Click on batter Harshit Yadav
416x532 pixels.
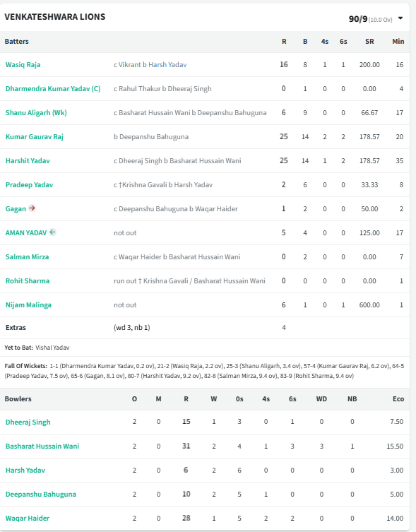[x=28, y=161]
